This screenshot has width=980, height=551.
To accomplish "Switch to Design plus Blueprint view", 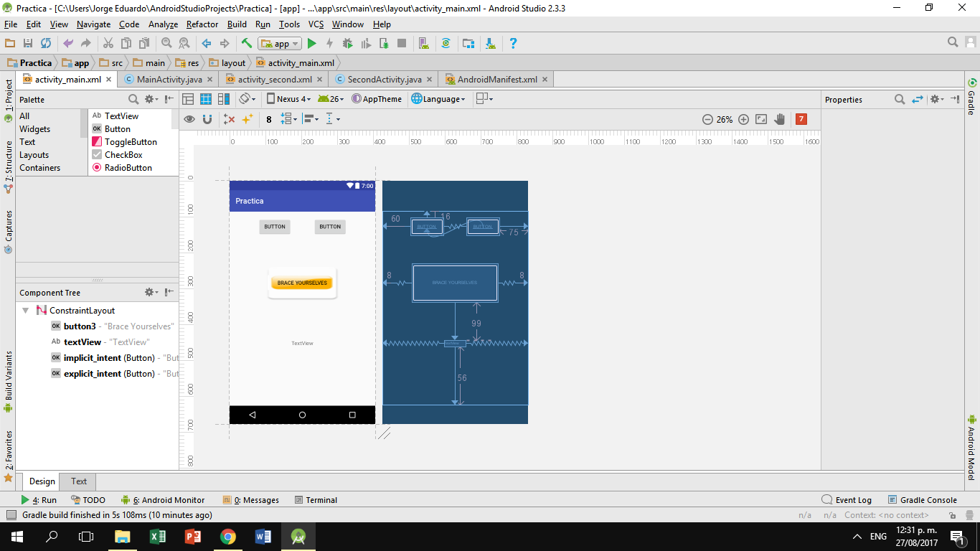I will pyautogui.click(x=224, y=99).
